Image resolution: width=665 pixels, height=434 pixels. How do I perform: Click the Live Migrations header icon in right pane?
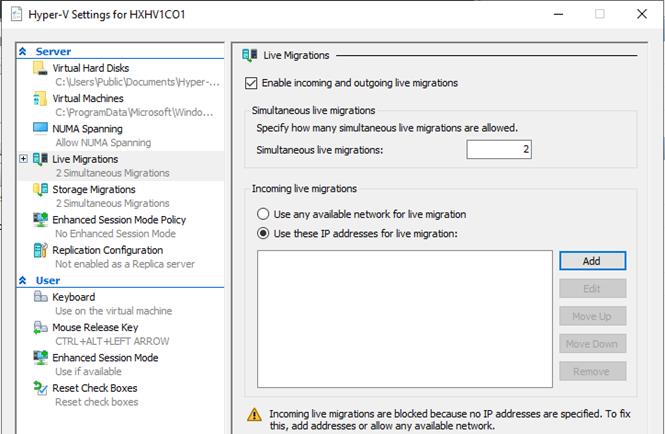[249, 55]
